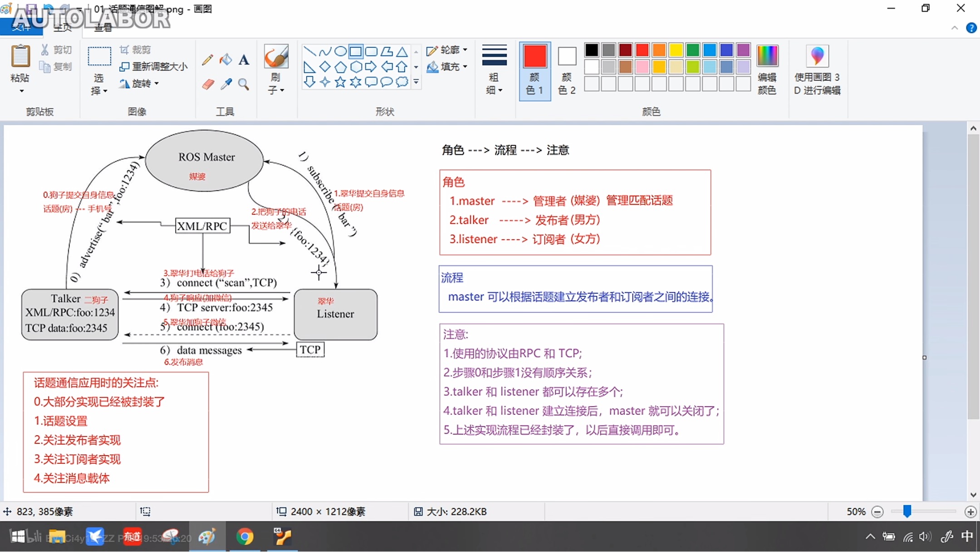Screen dimensions: 980x552
Task: Select the Pencil tool
Action: coord(207,59)
